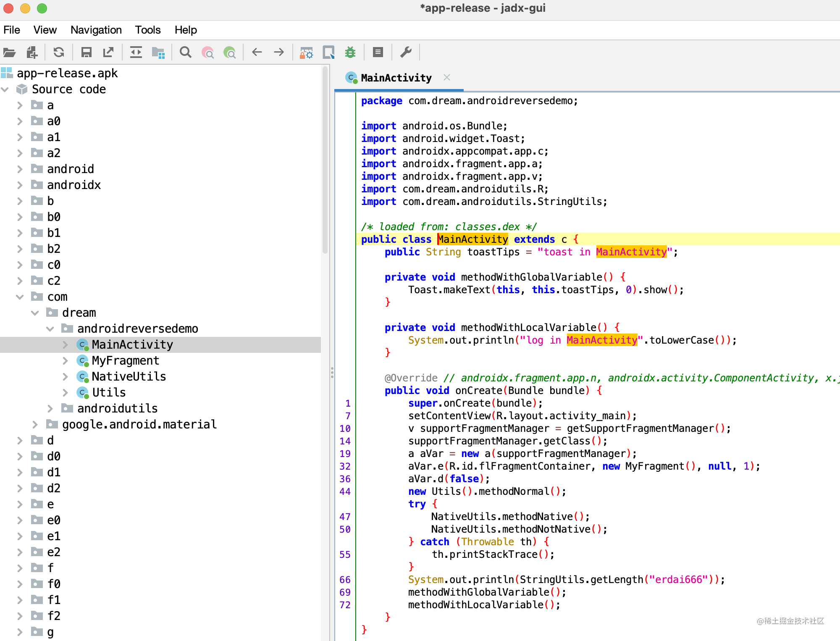The image size is (840, 641).
Task: Click the save all floppy icon
Action: (x=86, y=53)
